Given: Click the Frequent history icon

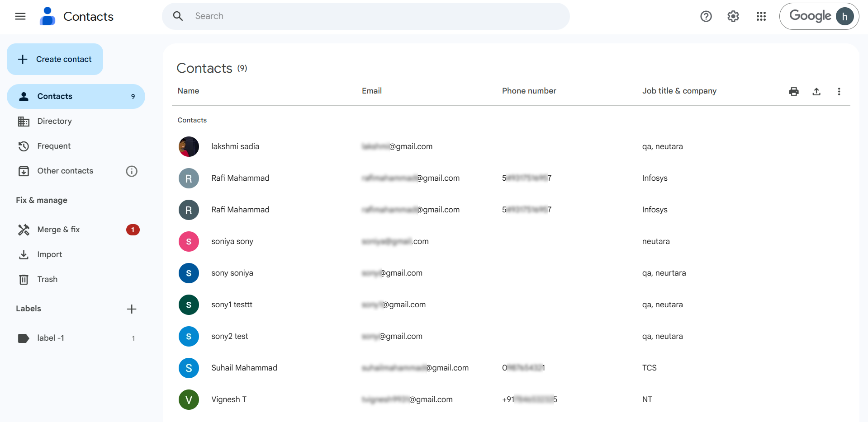Looking at the screenshot, I should [24, 146].
